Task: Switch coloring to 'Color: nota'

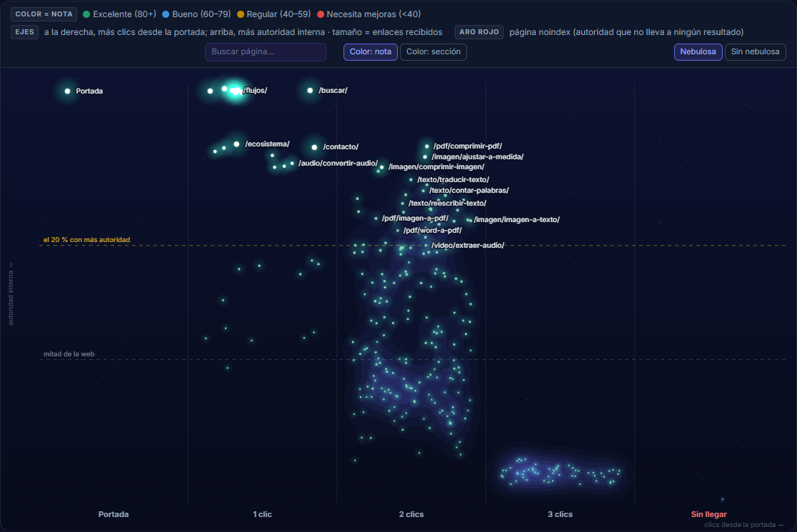Action: point(370,52)
